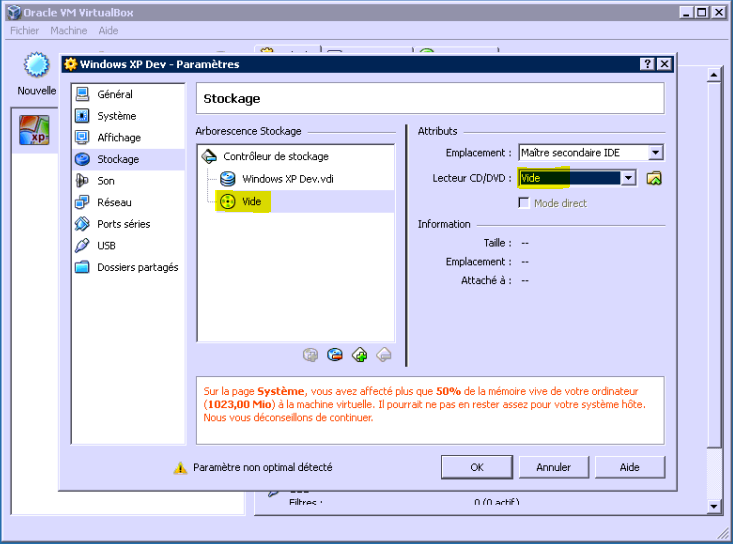Open Réseau network settings

click(114, 202)
